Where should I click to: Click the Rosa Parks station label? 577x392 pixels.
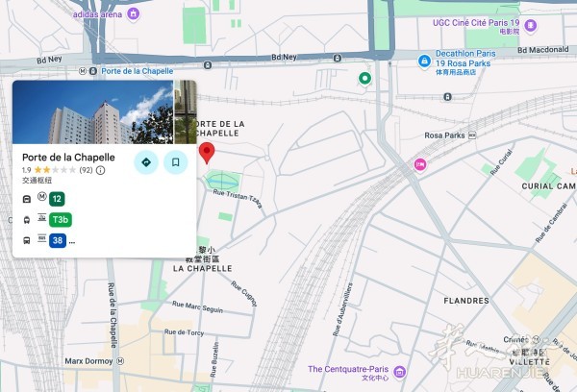(444, 135)
